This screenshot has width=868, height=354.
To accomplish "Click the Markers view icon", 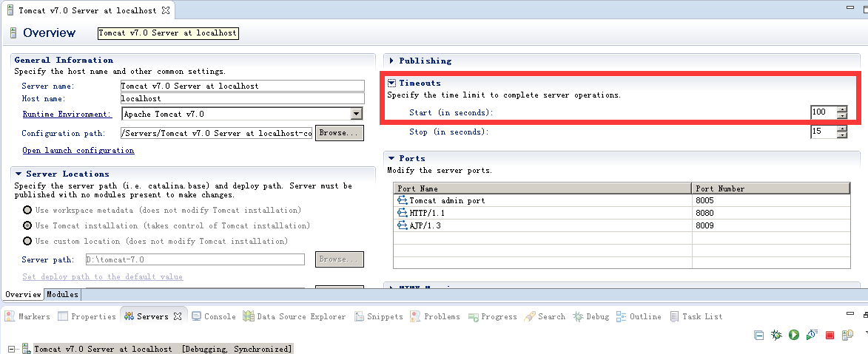I will tap(10, 316).
